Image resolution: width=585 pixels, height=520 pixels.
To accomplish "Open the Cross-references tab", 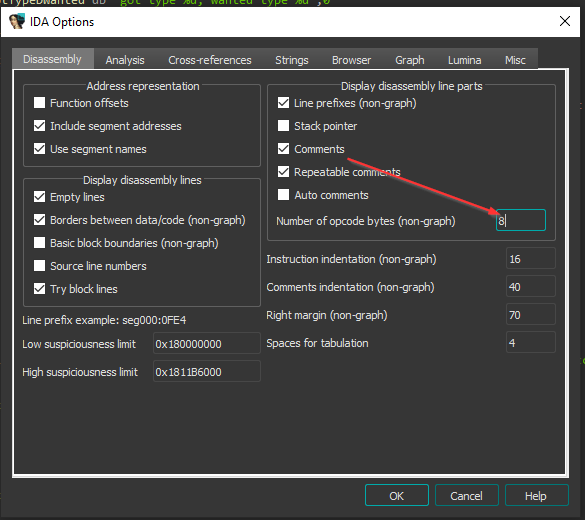I will (210, 60).
